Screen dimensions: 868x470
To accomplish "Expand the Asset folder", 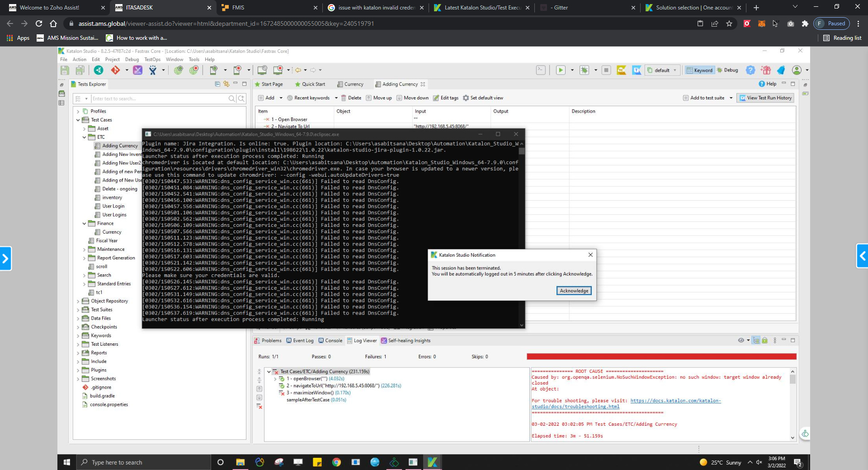I will click(x=84, y=129).
